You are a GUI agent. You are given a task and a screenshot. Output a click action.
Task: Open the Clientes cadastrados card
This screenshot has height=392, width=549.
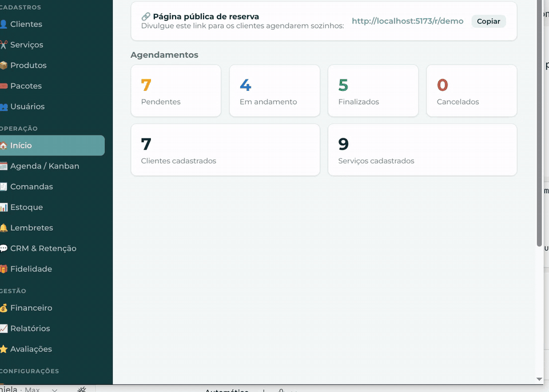coord(225,150)
